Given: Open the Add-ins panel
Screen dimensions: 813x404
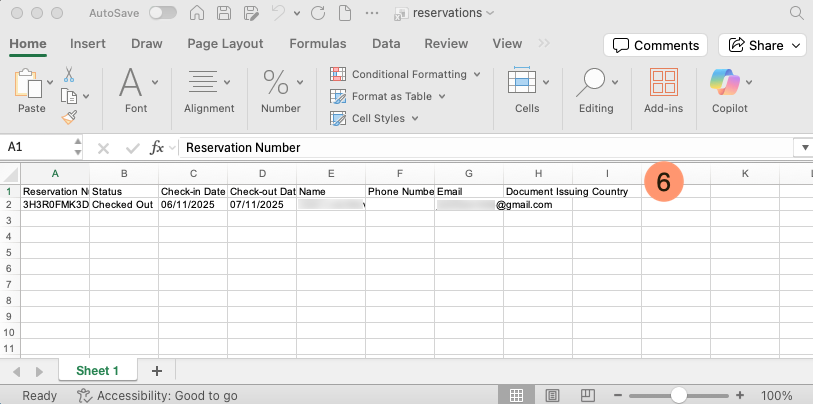Looking at the screenshot, I should (x=664, y=91).
